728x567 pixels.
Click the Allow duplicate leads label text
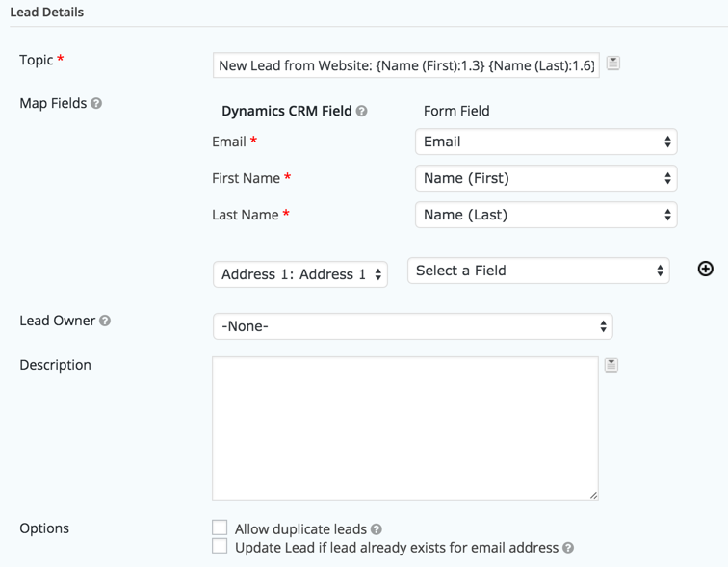300,529
